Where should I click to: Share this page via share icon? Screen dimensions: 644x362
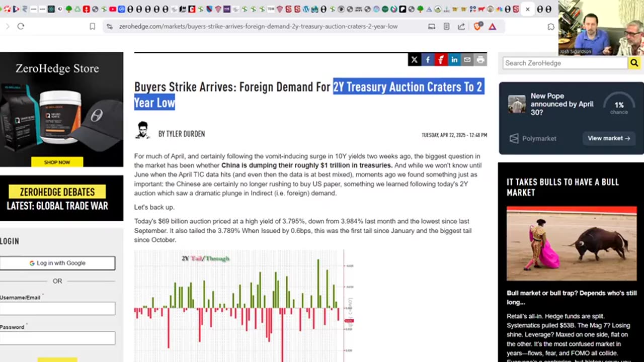pyautogui.click(x=461, y=26)
